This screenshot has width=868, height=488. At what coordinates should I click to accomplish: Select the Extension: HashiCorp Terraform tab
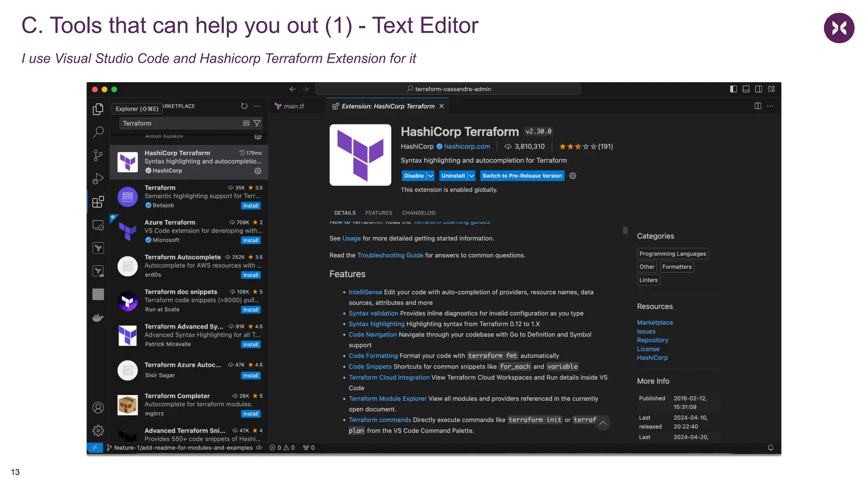click(388, 106)
